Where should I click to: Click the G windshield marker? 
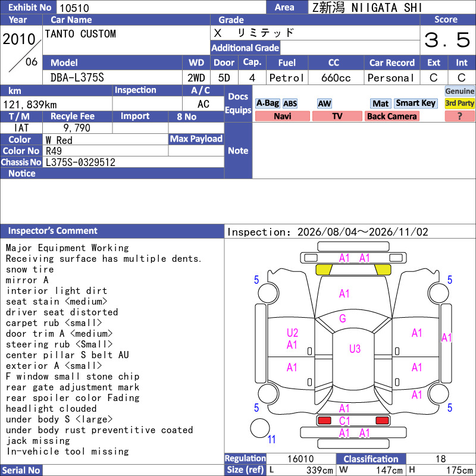(343, 318)
